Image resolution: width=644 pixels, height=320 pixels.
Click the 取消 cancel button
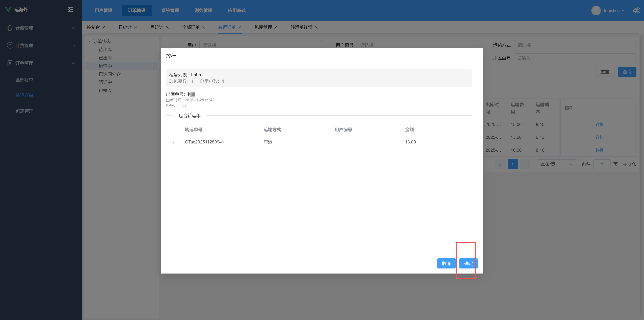tap(446, 263)
